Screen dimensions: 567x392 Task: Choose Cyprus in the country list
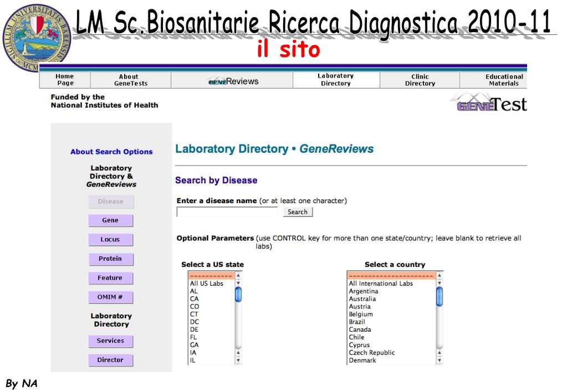(392, 345)
